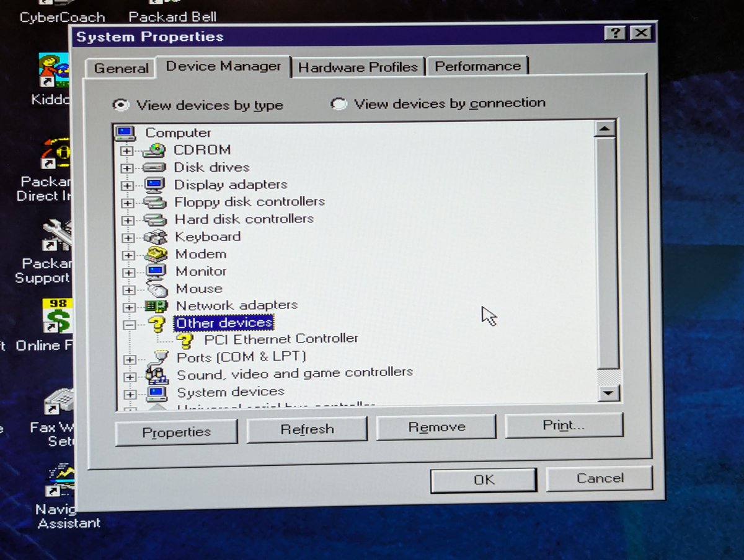Open the Performance tab
Screen dimensions: 744x560
point(477,66)
